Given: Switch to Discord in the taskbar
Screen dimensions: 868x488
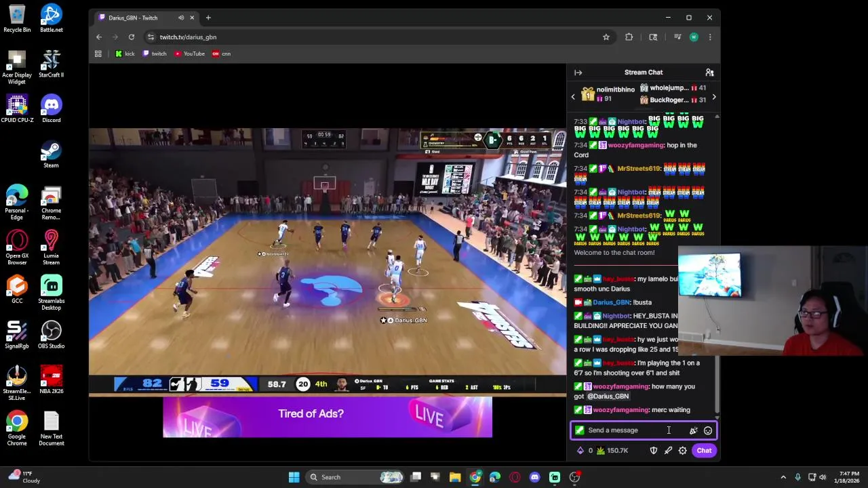Looking at the screenshot, I should click(x=534, y=477).
